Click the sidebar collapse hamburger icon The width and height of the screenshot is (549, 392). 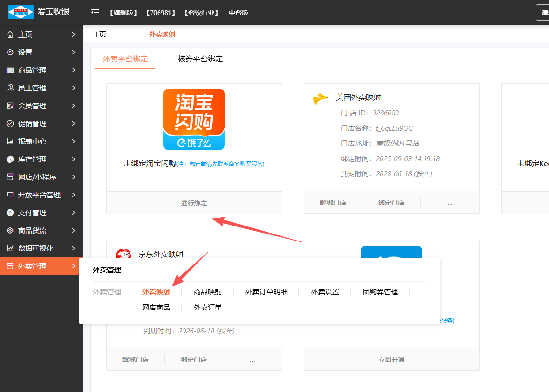95,13
